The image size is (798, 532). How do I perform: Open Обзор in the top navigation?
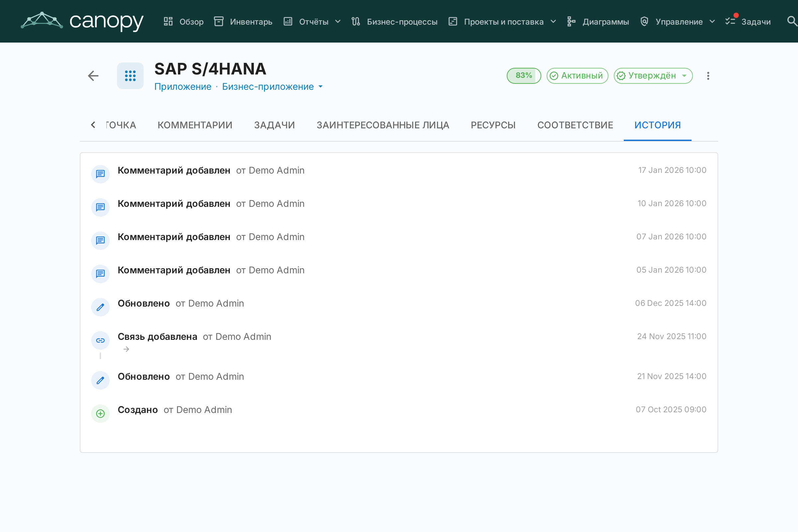pyautogui.click(x=184, y=22)
